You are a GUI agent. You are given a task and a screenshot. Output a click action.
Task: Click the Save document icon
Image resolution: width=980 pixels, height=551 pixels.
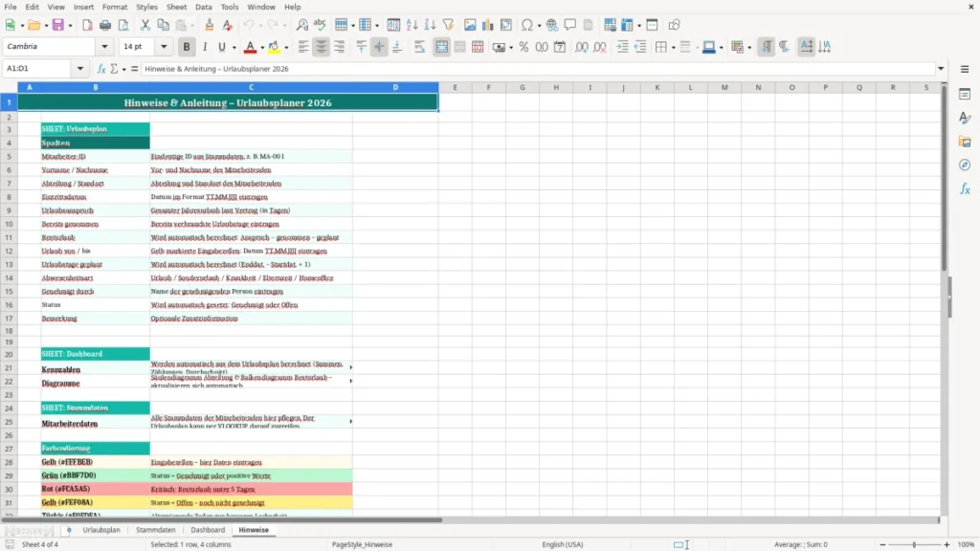(58, 25)
